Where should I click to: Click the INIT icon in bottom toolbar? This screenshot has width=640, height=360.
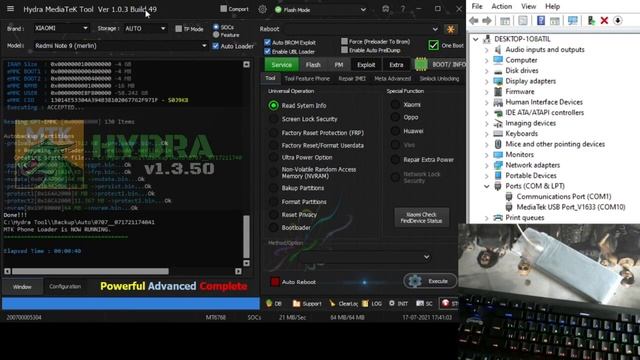click(398, 303)
